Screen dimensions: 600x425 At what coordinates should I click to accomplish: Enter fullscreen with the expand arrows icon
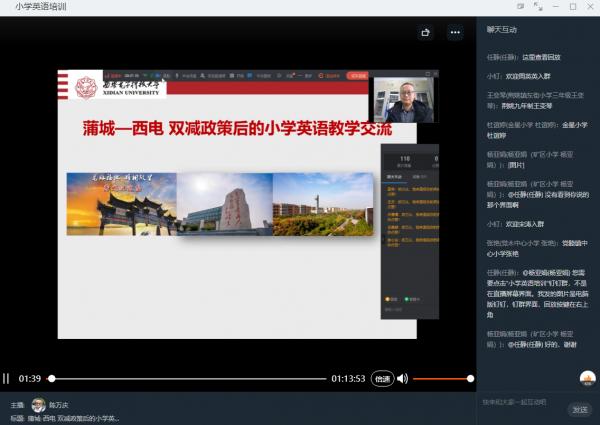coord(538,6)
